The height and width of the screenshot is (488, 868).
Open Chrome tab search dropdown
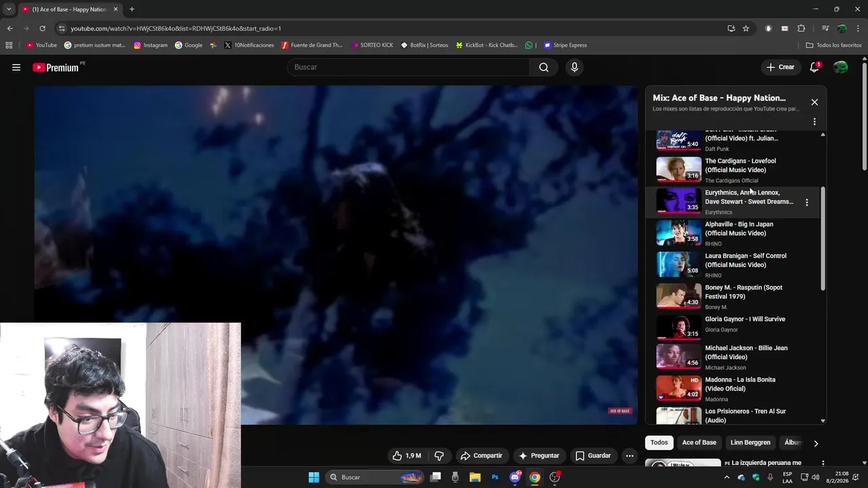(8, 9)
